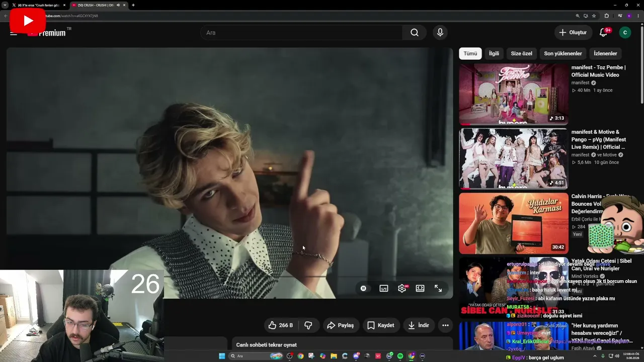Open the Yatak Odası Çetesi video title
Image resolution: width=644 pixels, height=362 pixels.
pyautogui.click(x=602, y=264)
